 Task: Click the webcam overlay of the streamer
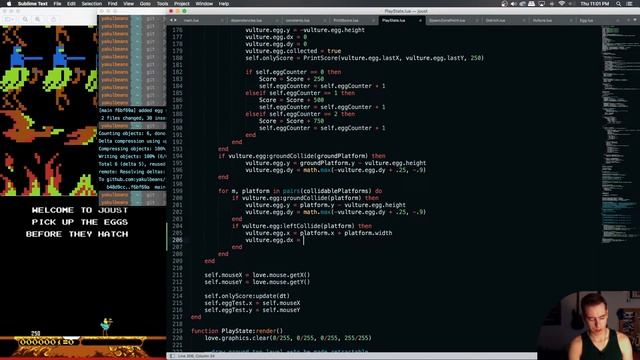click(589, 325)
